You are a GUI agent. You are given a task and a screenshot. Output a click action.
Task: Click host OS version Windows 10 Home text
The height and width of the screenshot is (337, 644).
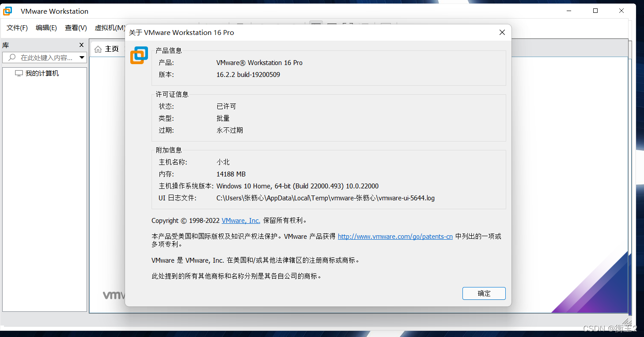(297, 186)
